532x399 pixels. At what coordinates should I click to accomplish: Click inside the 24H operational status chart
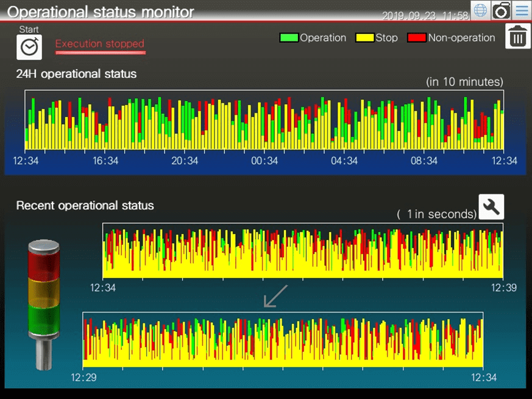point(264,120)
